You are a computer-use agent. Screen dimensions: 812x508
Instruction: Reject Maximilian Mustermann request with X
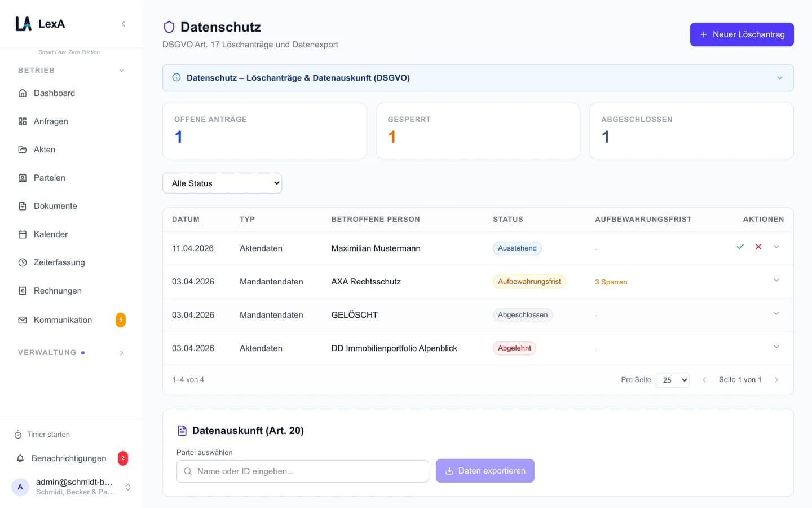758,247
